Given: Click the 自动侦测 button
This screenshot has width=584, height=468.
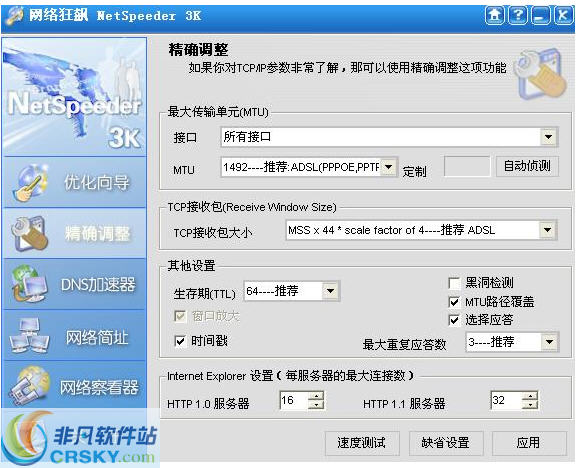Looking at the screenshot, I should point(527,166).
